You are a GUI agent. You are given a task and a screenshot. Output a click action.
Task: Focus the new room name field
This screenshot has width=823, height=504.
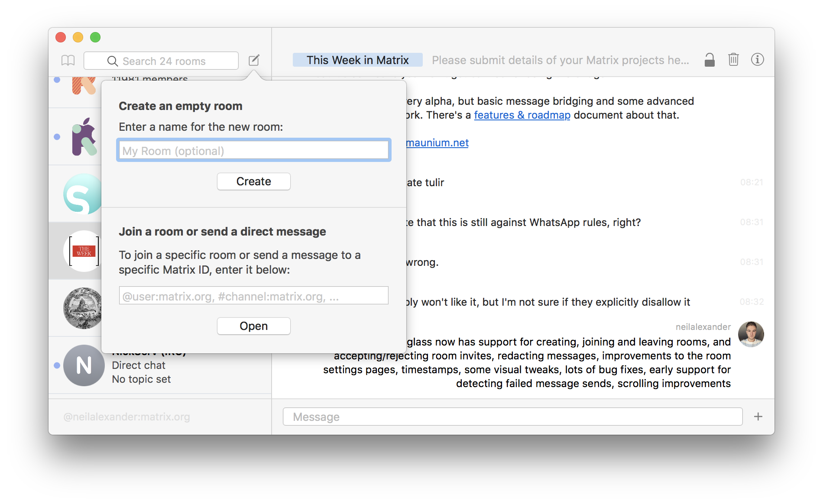click(x=253, y=151)
